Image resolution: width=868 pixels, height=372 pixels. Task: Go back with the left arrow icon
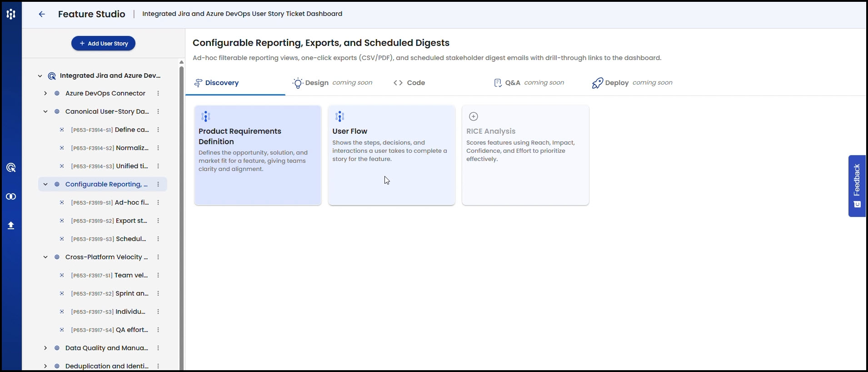pos(42,14)
